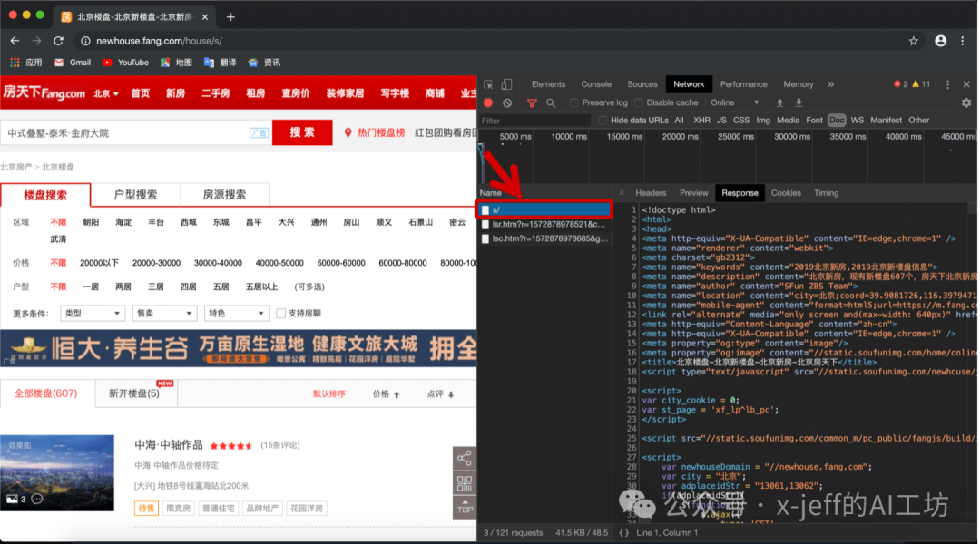Screen dimensions: 980x544
Task: Show the QR code icon on page
Action: pos(465,482)
